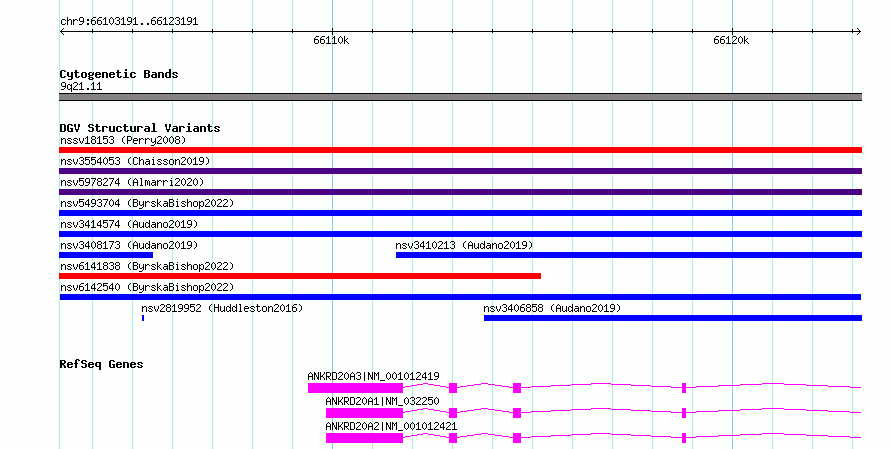Open the nsv3410213 (Audano2019) label
Screen dimensions: 890x449
click(464, 245)
